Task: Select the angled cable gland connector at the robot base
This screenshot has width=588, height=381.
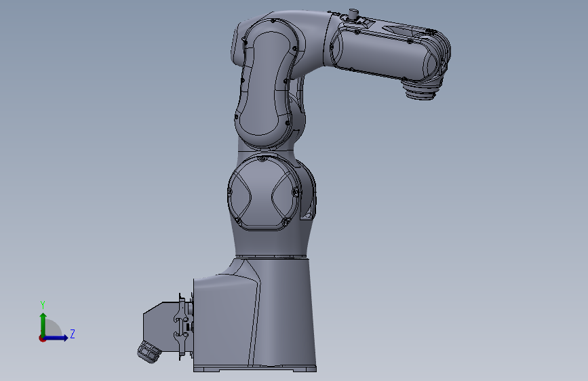Action: click(148, 352)
